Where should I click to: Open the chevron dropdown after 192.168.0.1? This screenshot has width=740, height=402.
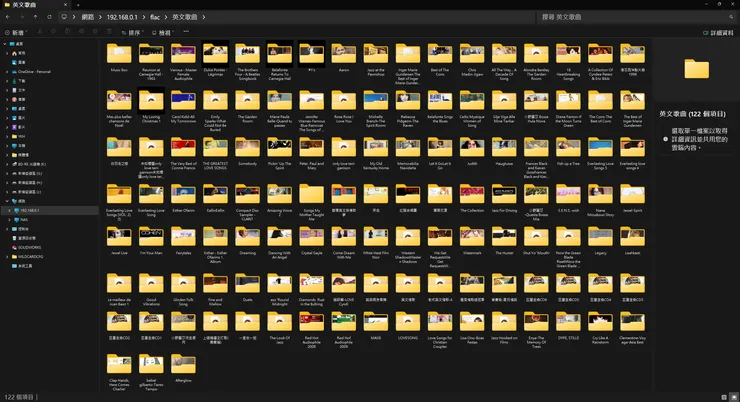point(143,17)
